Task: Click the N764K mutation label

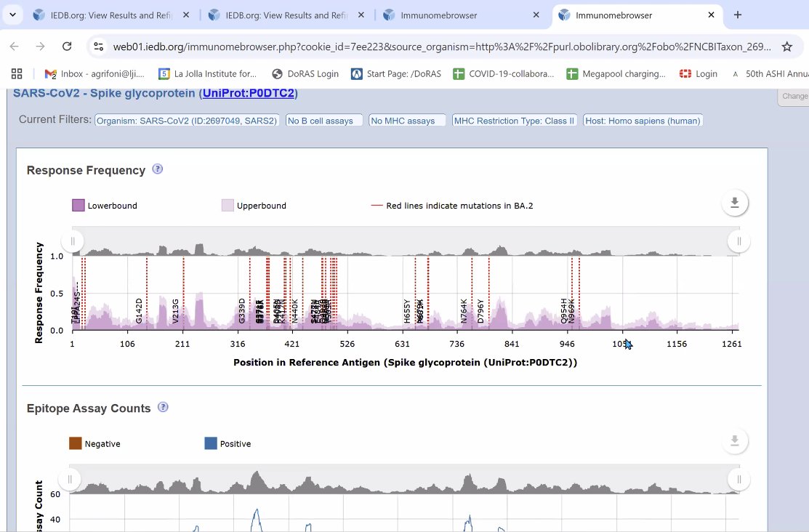Action: (x=464, y=310)
